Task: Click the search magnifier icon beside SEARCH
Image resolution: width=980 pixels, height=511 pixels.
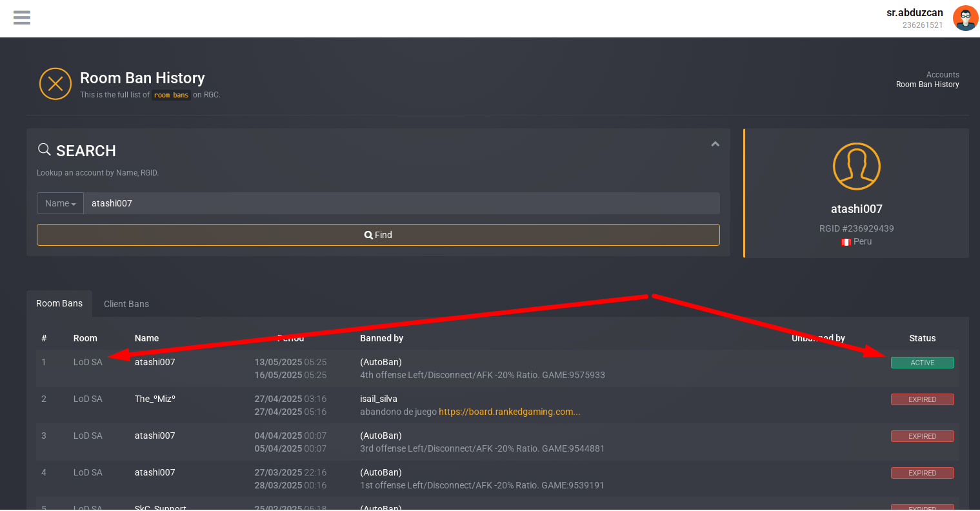Action: tap(44, 150)
